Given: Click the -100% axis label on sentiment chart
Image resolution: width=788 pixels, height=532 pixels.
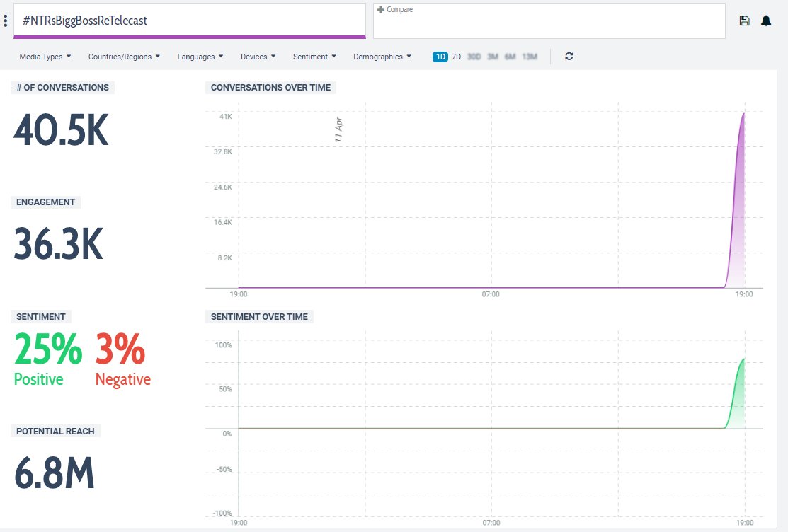Looking at the screenshot, I should click(x=222, y=514).
